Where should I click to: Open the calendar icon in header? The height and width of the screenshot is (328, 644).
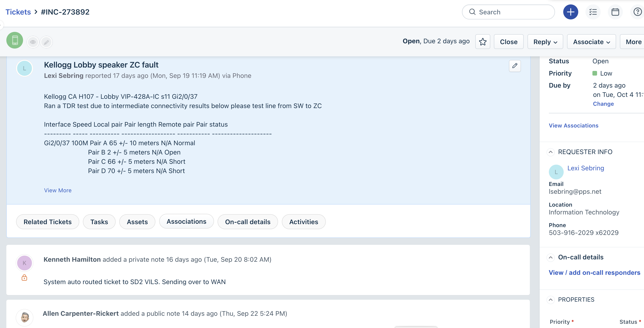coord(615,12)
